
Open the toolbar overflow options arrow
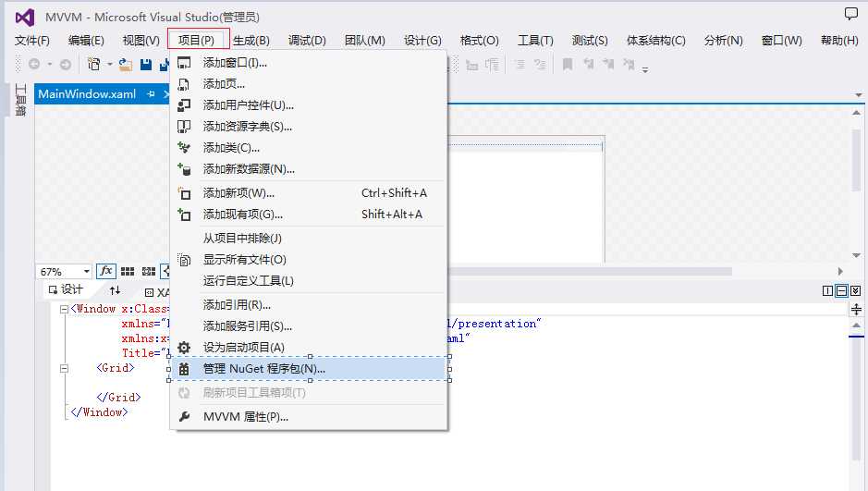click(x=645, y=69)
